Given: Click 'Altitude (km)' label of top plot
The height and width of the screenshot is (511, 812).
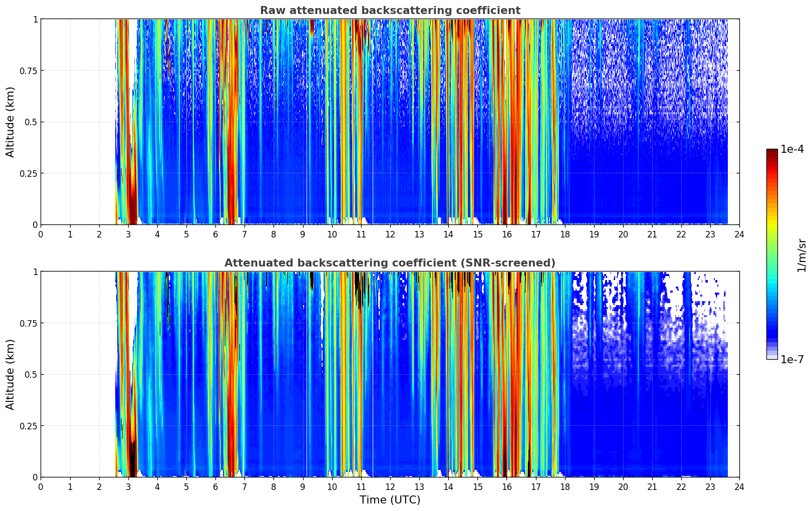Looking at the screenshot, I should (x=11, y=122).
